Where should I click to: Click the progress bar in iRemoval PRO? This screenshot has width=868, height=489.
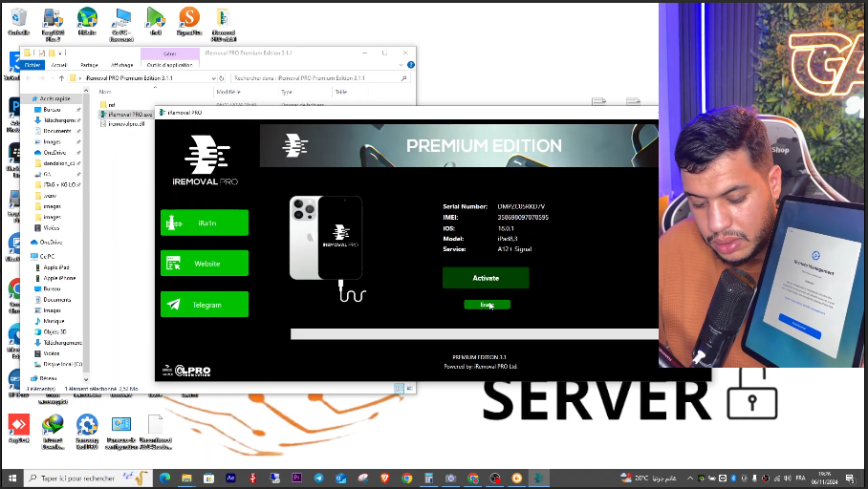474,333
